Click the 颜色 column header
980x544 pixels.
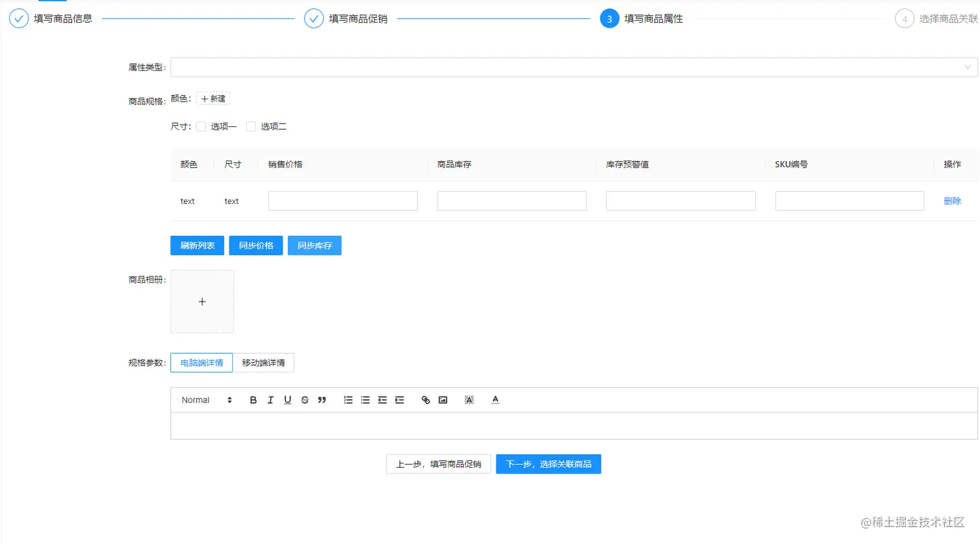(x=189, y=164)
